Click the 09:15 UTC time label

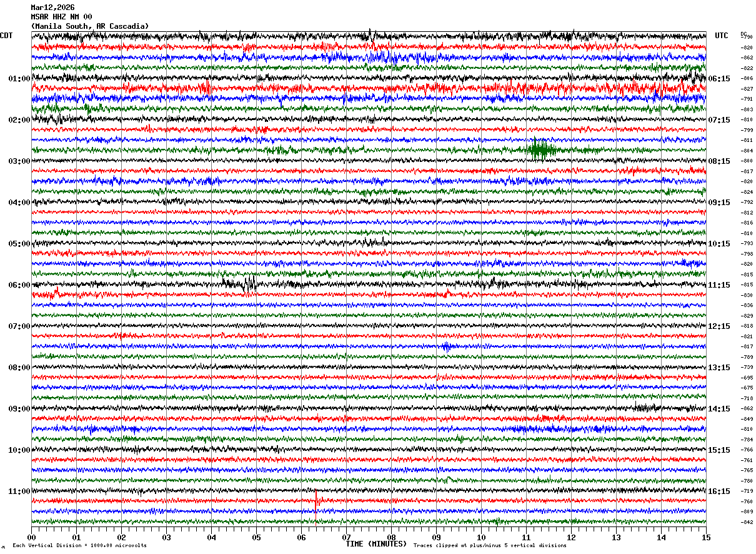tap(719, 203)
